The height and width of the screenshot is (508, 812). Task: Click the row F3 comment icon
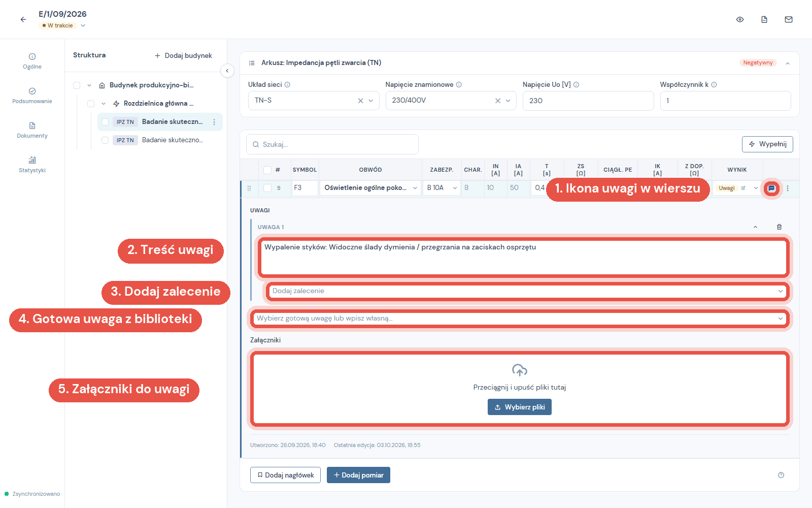coord(771,188)
